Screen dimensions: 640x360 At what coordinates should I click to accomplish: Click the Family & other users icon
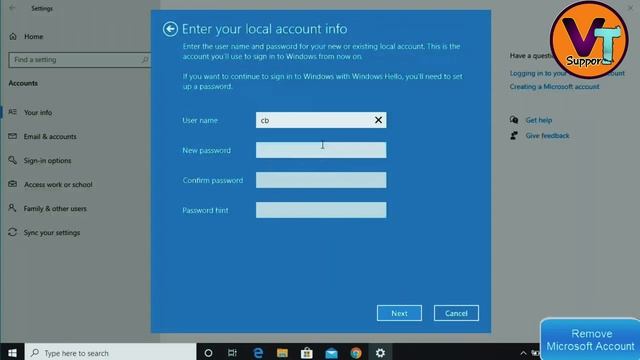pyautogui.click(x=13, y=208)
